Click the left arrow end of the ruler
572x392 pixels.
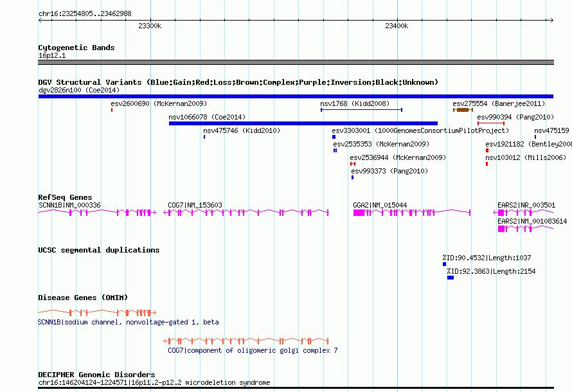pyautogui.click(x=40, y=21)
